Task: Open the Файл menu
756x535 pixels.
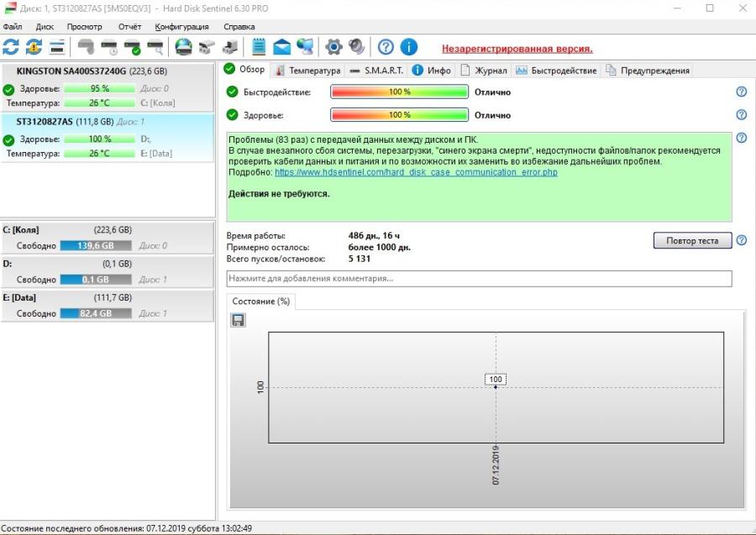Action: click(13, 27)
